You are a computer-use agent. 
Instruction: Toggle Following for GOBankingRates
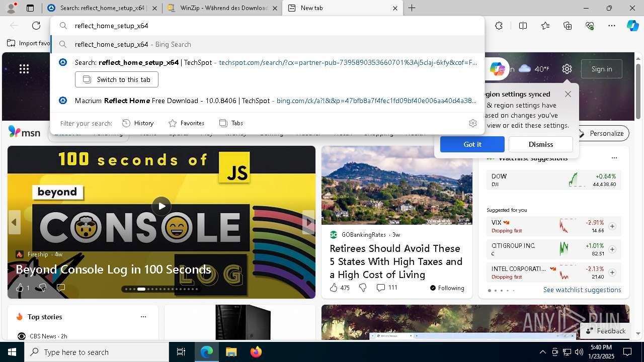[447, 288]
